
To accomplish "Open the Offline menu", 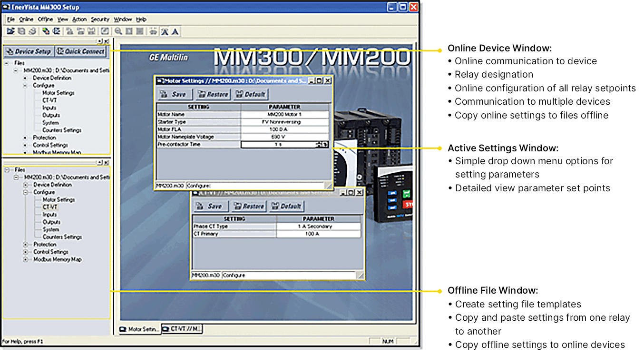I will 46,20.
